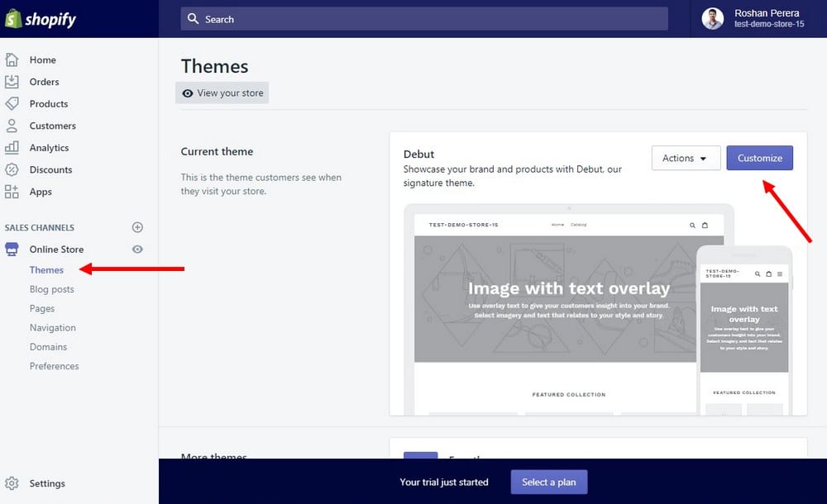Open the Navigation submenu item
Image resolution: width=827 pixels, height=504 pixels.
52,328
